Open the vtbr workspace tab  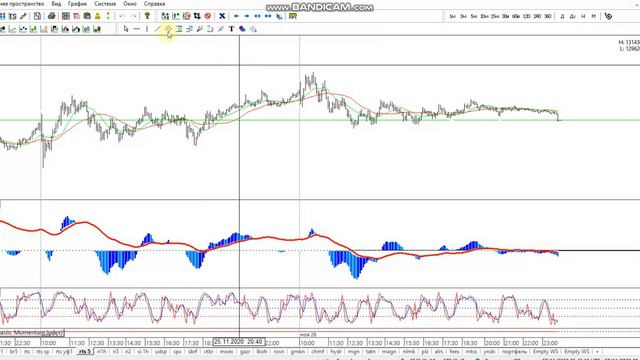[209, 351]
